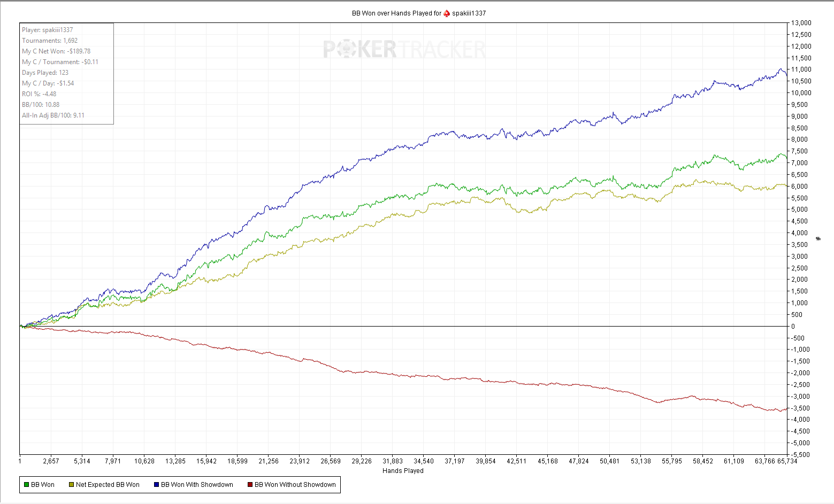Click the x-axis tick label '34,540'
Viewport: 834px width, 504px height.
coord(424,461)
